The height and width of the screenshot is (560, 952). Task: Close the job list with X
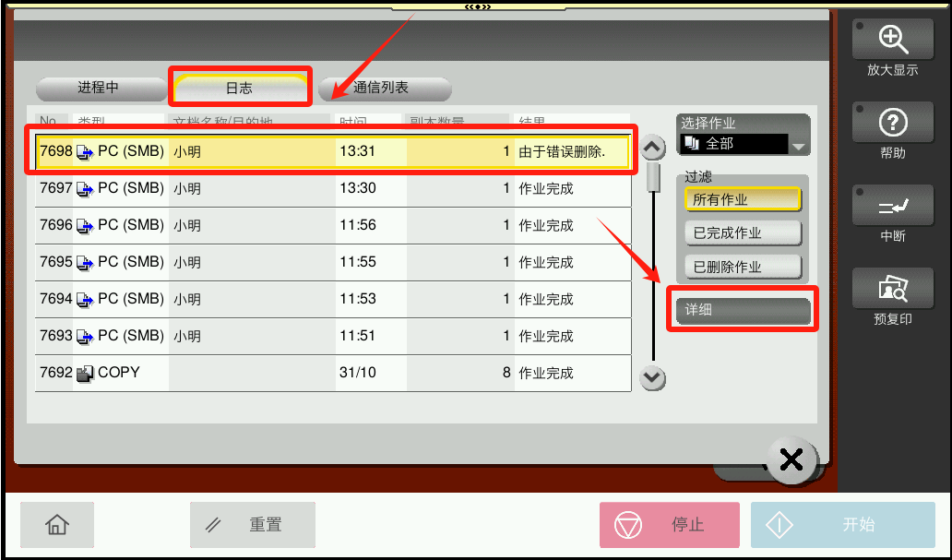[791, 459]
